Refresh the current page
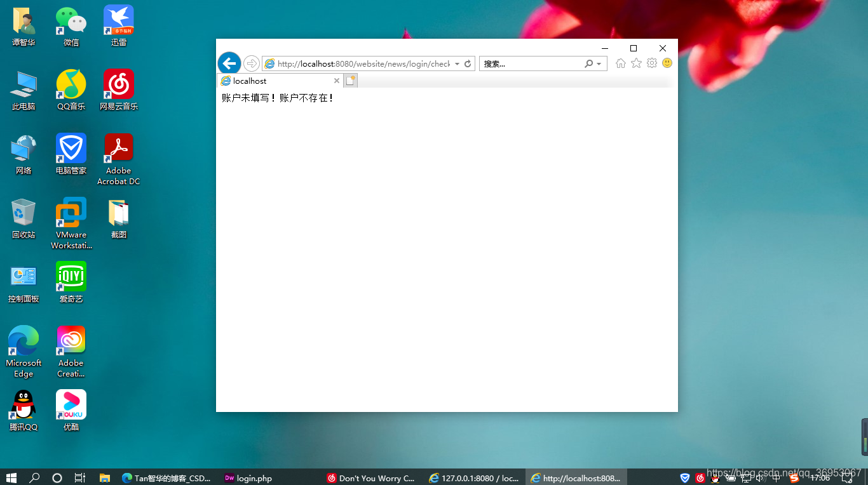The height and width of the screenshot is (485, 868). (x=467, y=63)
